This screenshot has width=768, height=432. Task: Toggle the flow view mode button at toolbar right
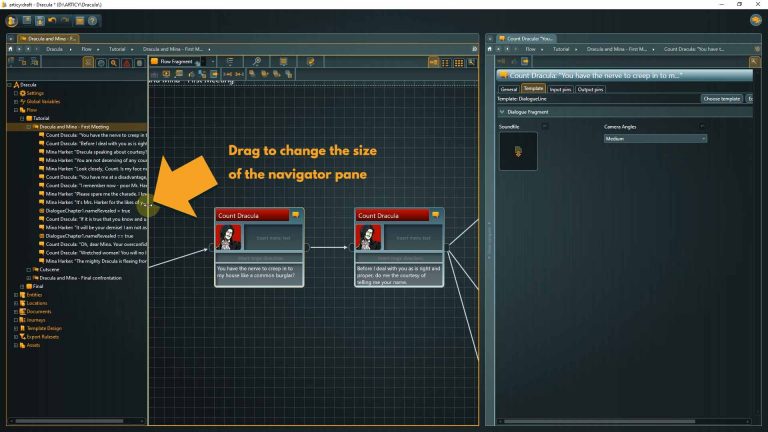pos(433,62)
